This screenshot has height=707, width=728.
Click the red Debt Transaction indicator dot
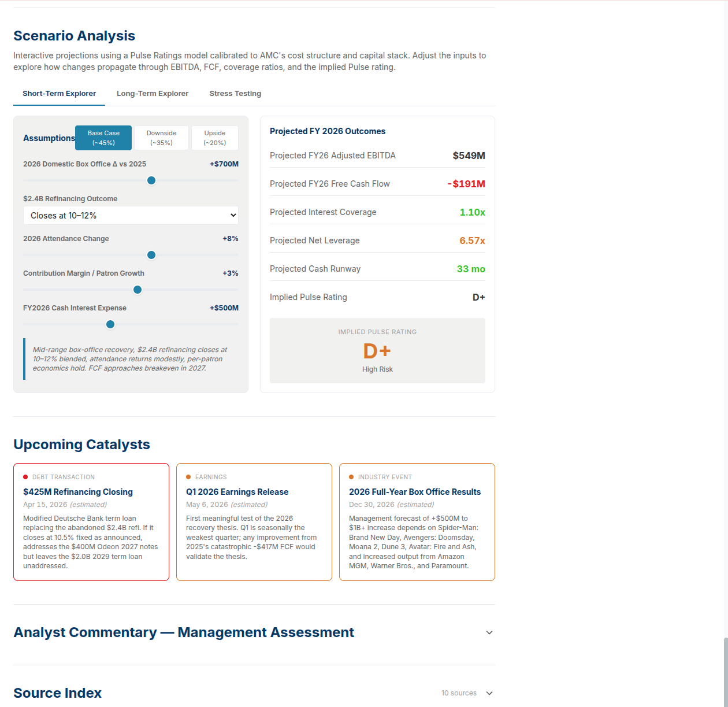pyautogui.click(x=25, y=477)
